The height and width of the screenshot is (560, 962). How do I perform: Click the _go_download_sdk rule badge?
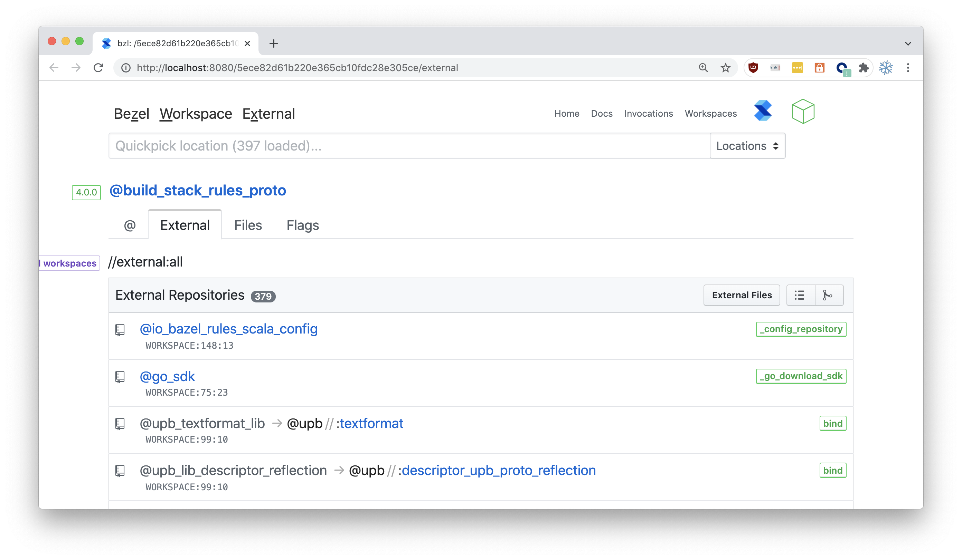click(x=801, y=376)
